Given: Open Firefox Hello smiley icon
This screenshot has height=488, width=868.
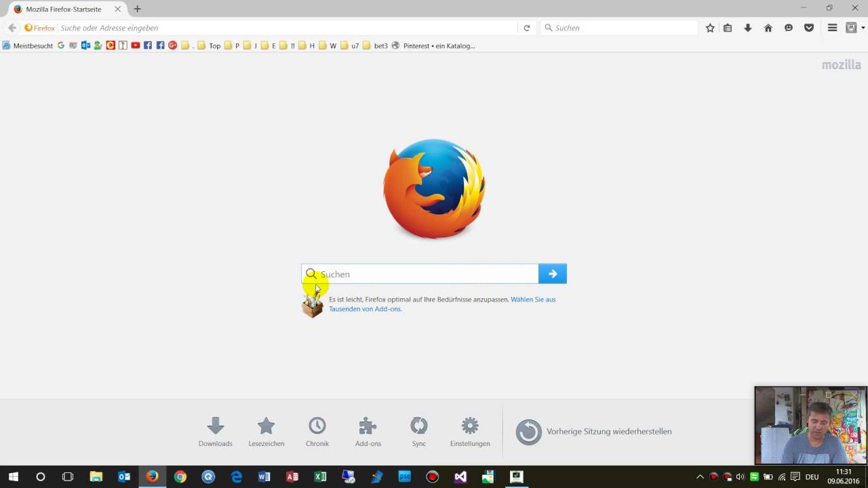Looking at the screenshot, I should 789,28.
